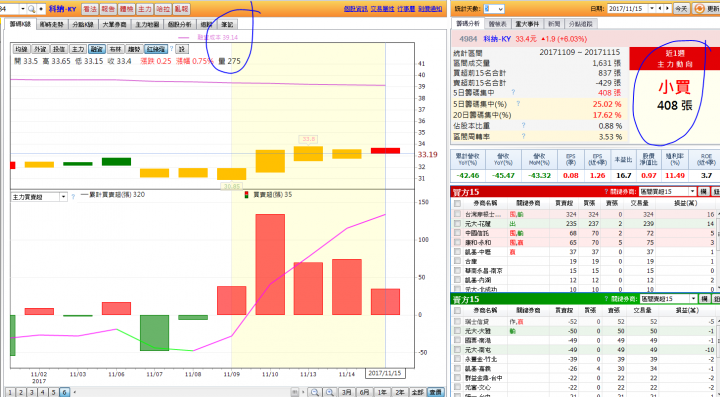Click the zoom in magnifier icon below chart
The width and height of the screenshot is (720, 397).
[330, 392]
